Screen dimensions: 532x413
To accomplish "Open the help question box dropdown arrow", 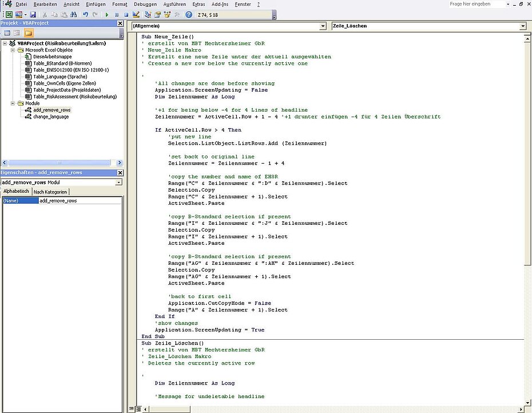I will click(507, 4).
